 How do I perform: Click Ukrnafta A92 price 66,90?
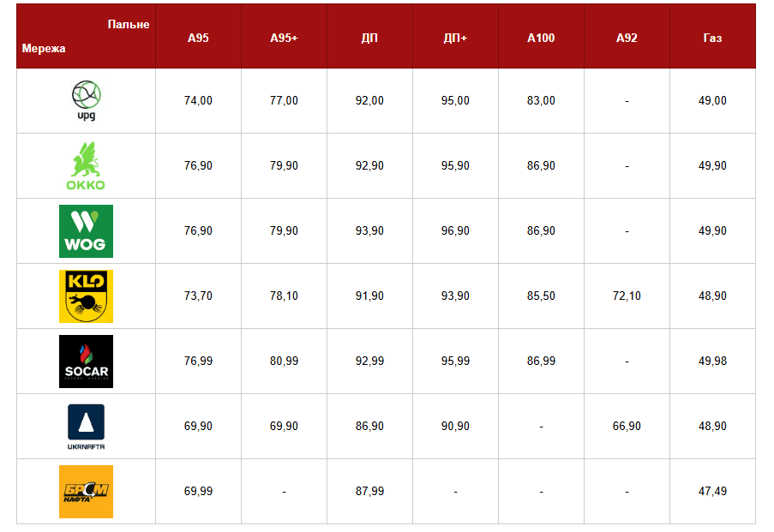coord(627,427)
